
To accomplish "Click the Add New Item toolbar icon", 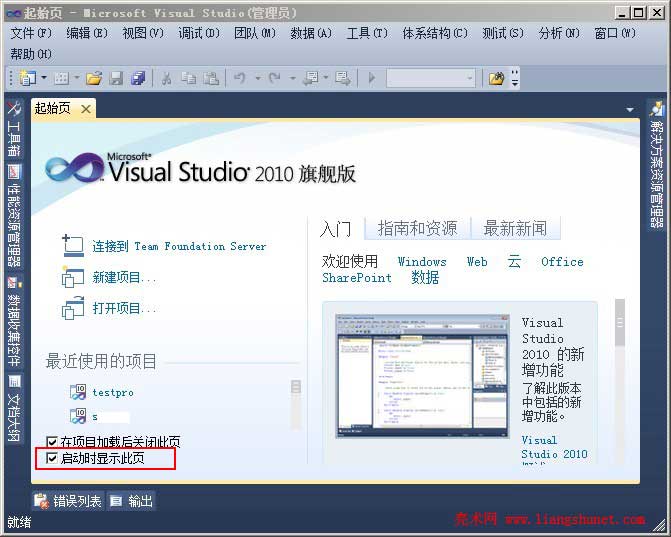I will [62, 78].
